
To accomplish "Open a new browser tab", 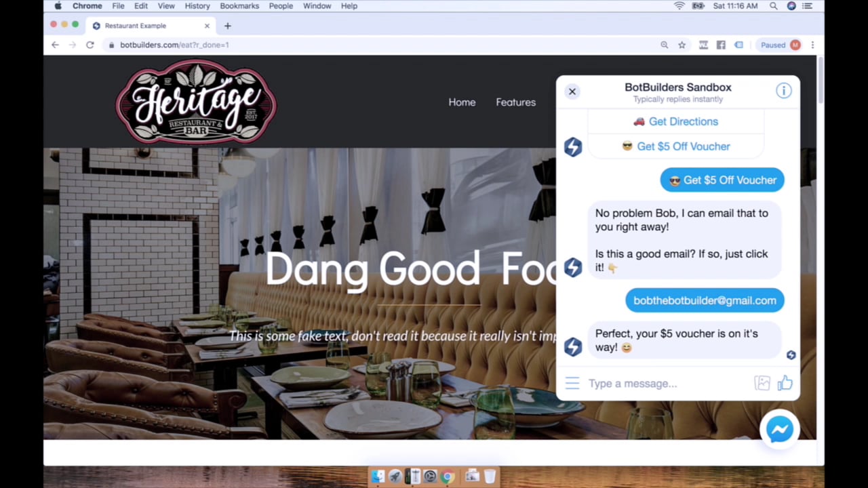I will [228, 26].
